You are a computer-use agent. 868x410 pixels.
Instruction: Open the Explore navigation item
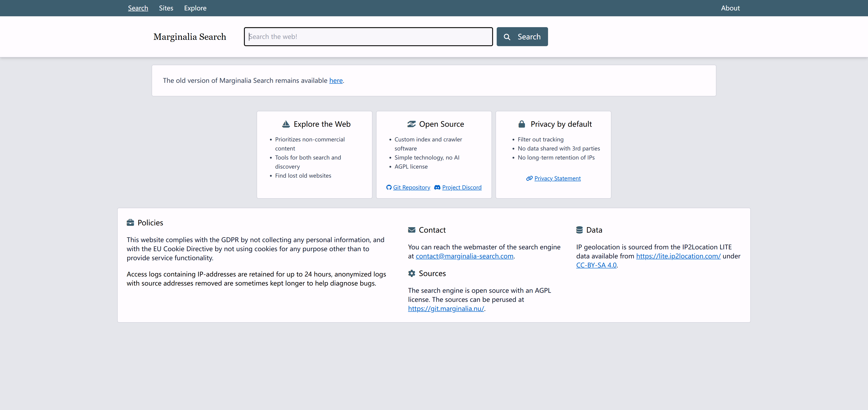(195, 8)
